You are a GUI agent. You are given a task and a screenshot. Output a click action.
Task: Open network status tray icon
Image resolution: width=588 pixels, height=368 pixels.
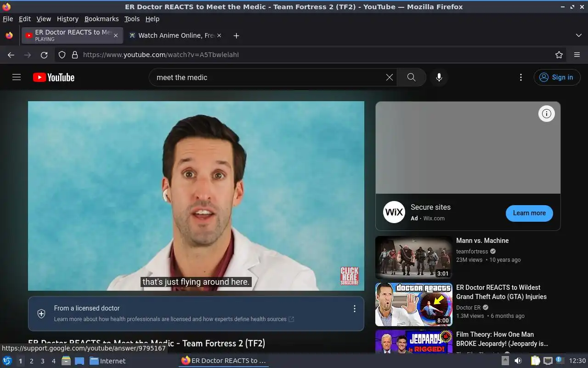[548, 361]
